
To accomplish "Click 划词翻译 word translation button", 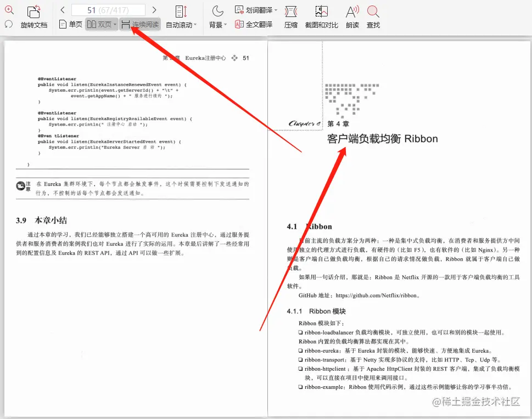I will click(x=254, y=10).
